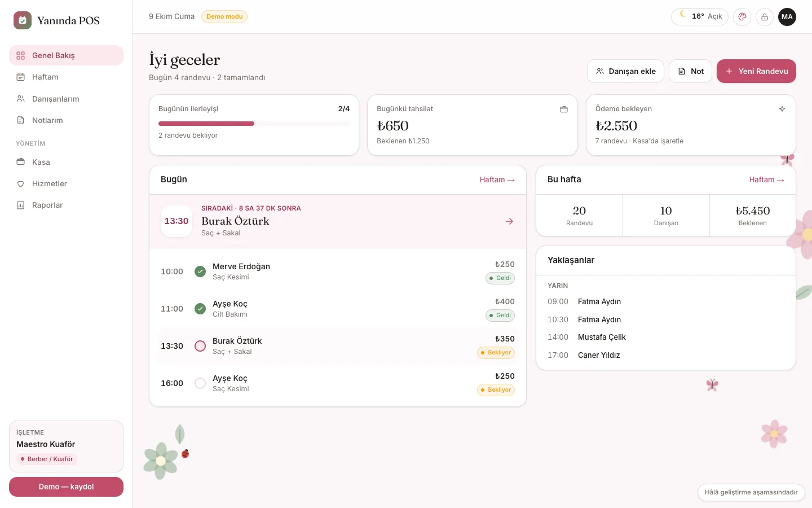Click the arrow icon on Burak Öztürk's next appointment
Viewport: 812px width, 508px height.
tap(509, 221)
